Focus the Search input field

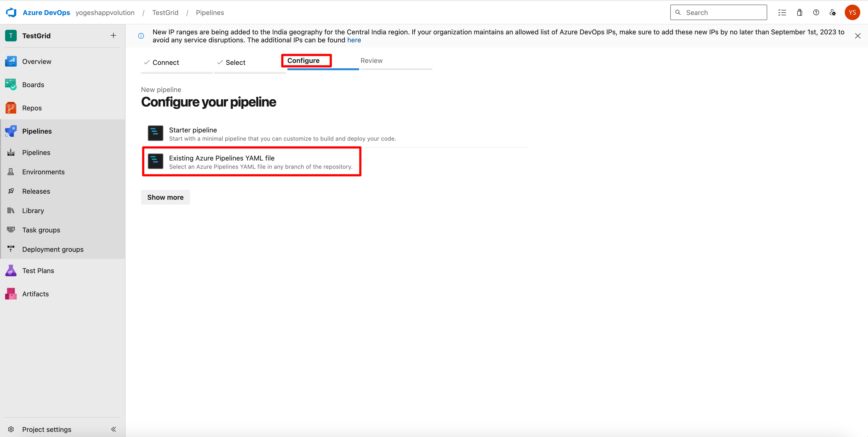pos(718,12)
